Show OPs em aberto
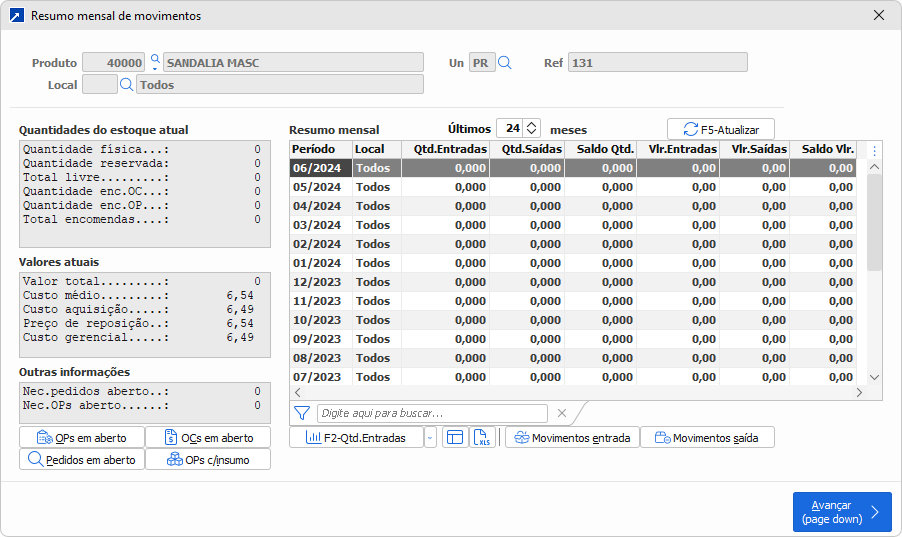Screen dimensions: 902x537 coord(81,437)
